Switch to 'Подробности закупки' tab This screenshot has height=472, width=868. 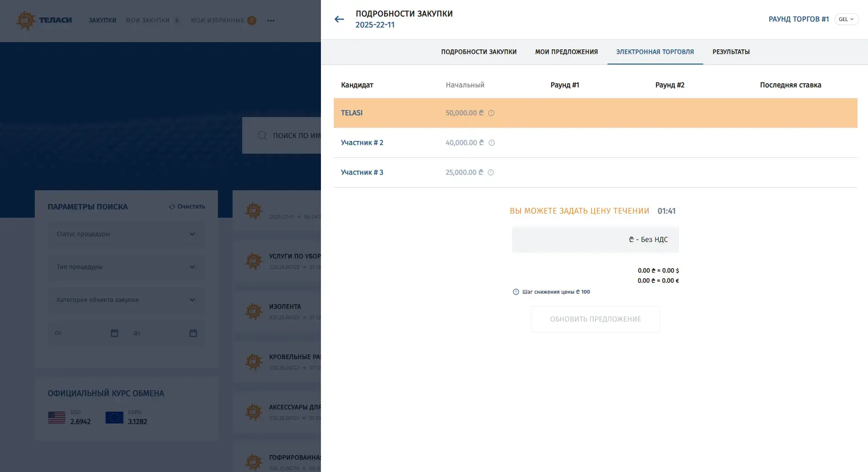pos(478,52)
